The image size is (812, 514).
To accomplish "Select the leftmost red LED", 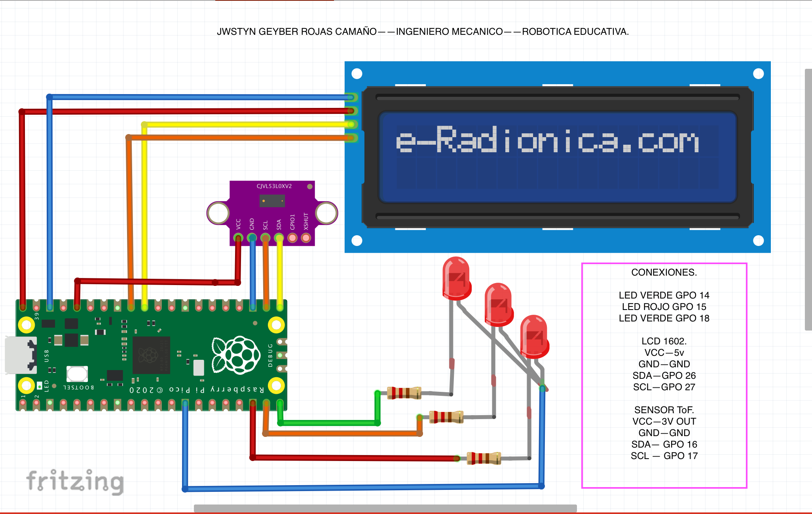I will click(457, 278).
